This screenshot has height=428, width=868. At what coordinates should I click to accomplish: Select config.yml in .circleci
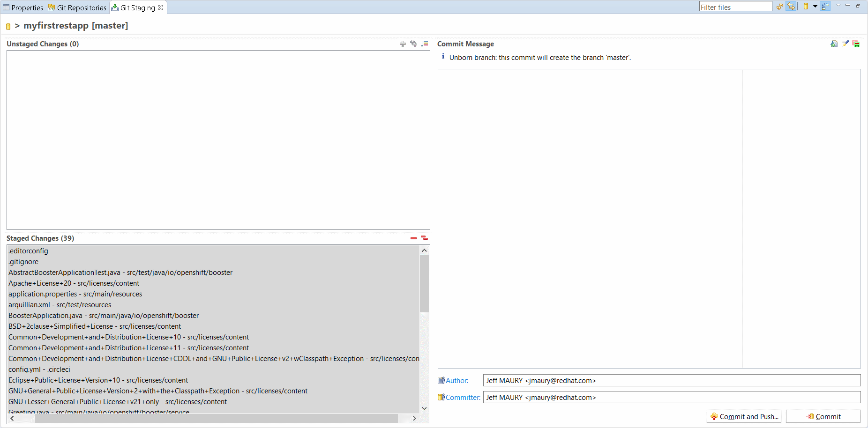(x=213, y=369)
